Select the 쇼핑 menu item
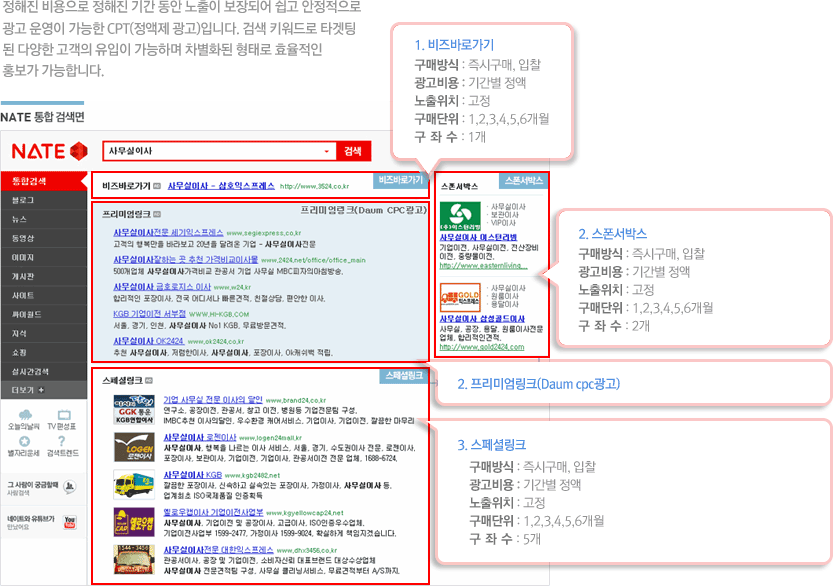833x586 pixels. (44, 352)
